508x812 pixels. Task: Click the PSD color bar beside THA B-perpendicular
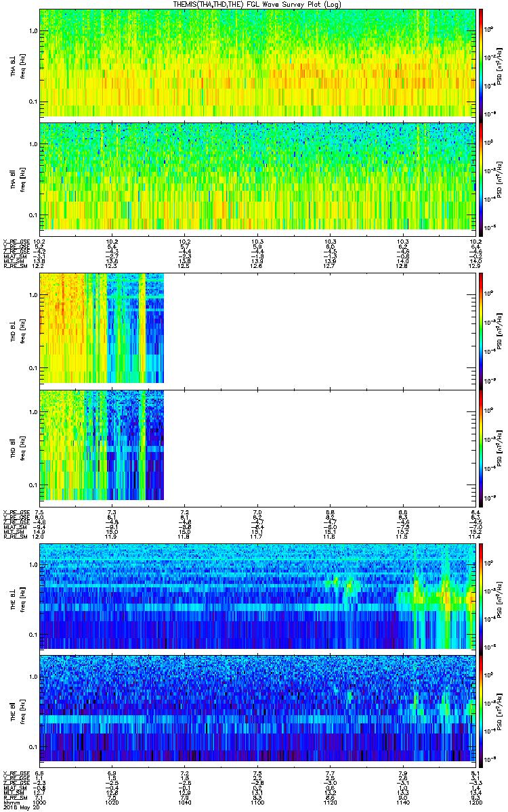point(481,62)
